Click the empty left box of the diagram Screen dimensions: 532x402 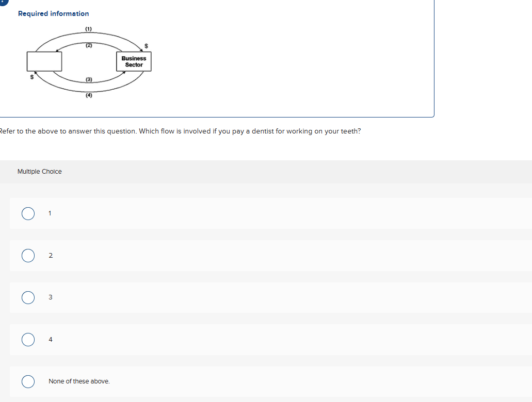pos(43,61)
